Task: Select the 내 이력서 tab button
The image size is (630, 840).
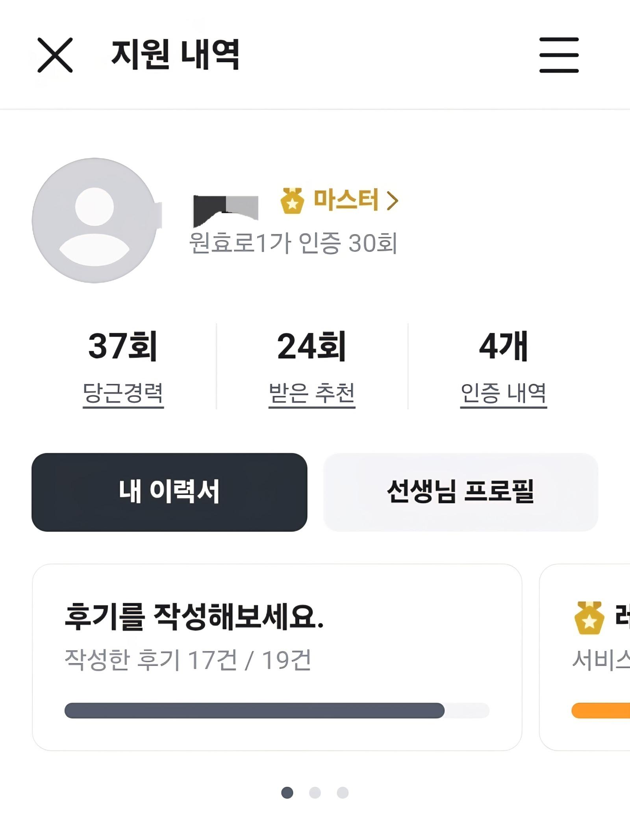Action: tap(169, 492)
